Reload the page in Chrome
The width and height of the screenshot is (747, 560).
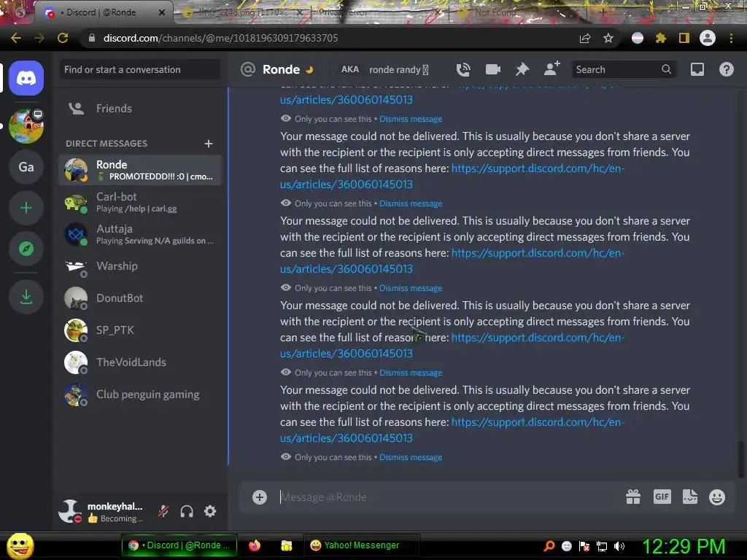[x=63, y=38]
